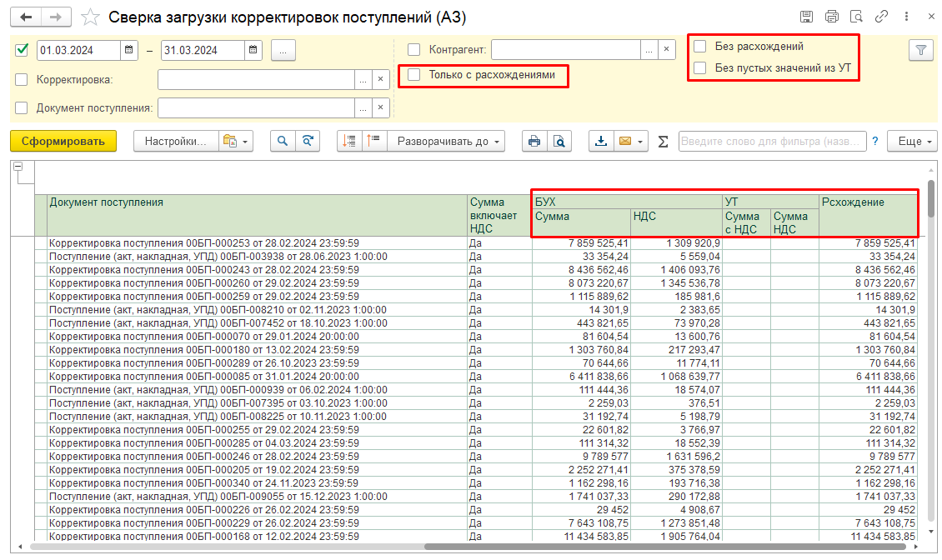Print report using toolbar printer icon
Image resolution: width=942 pixels, height=560 pixels.
click(534, 141)
